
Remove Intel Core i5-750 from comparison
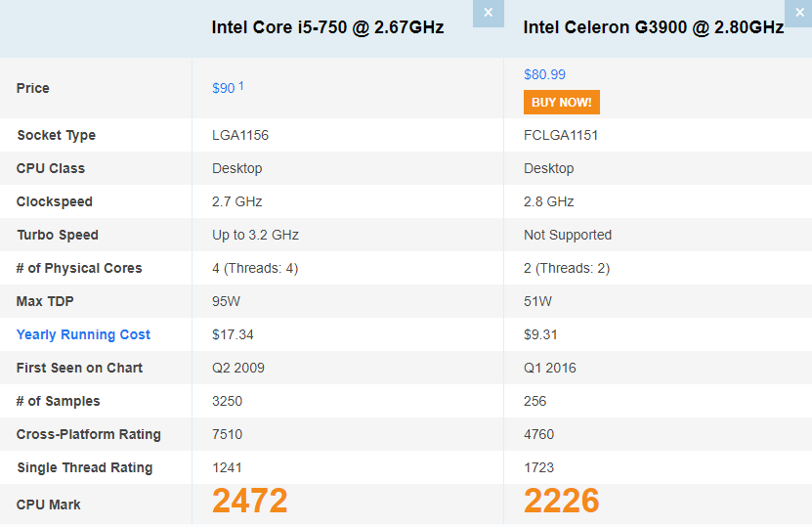click(489, 13)
